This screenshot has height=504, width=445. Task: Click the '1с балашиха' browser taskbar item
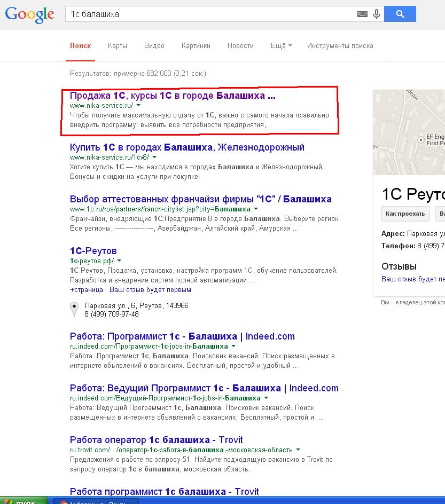point(96,501)
